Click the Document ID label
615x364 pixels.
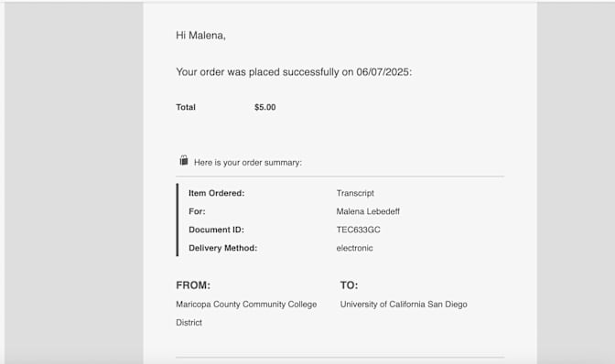click(x=216, y=230)
